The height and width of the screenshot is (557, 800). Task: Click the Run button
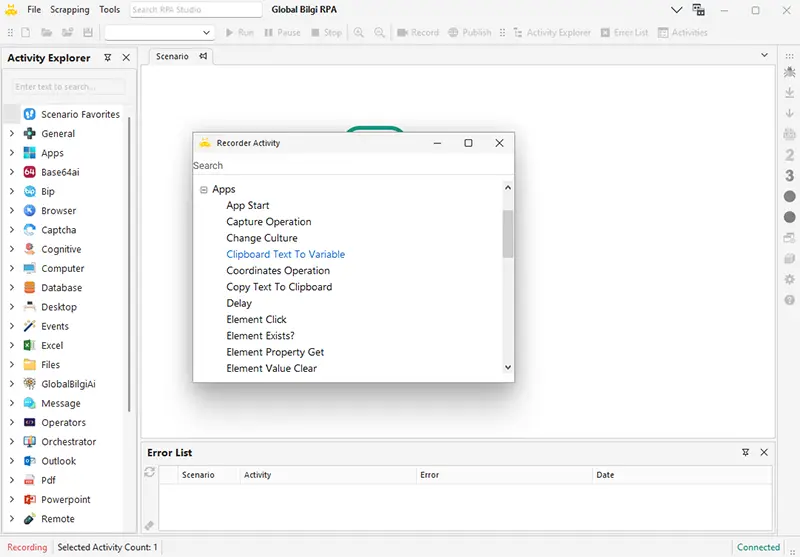[x=239, y=33]
